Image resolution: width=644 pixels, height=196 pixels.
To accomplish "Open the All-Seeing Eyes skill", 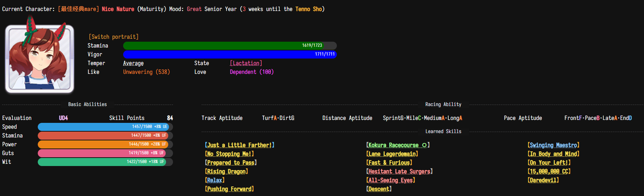I will coord(391,180).
